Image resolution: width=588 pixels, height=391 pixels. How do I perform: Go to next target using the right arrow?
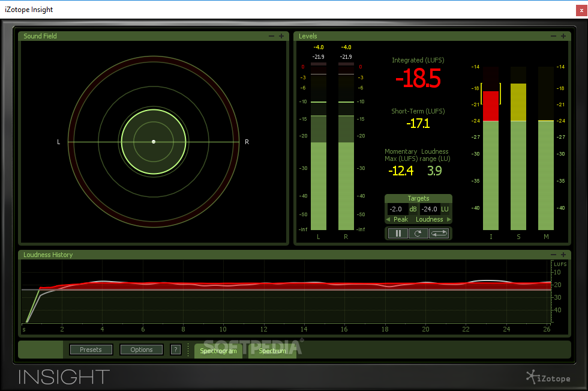449,219
